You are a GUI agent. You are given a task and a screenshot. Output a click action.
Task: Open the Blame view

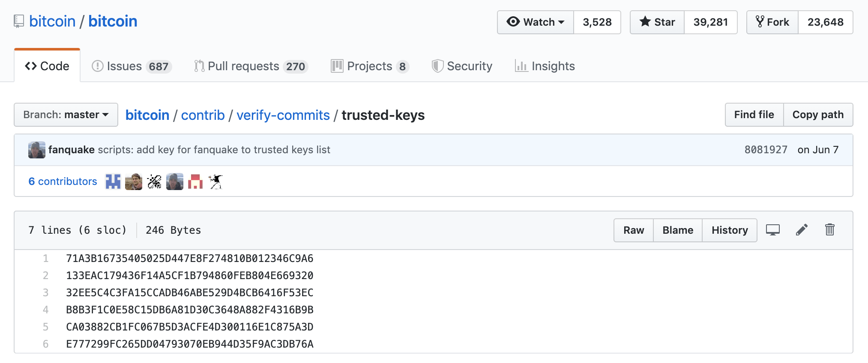point(678,230)
